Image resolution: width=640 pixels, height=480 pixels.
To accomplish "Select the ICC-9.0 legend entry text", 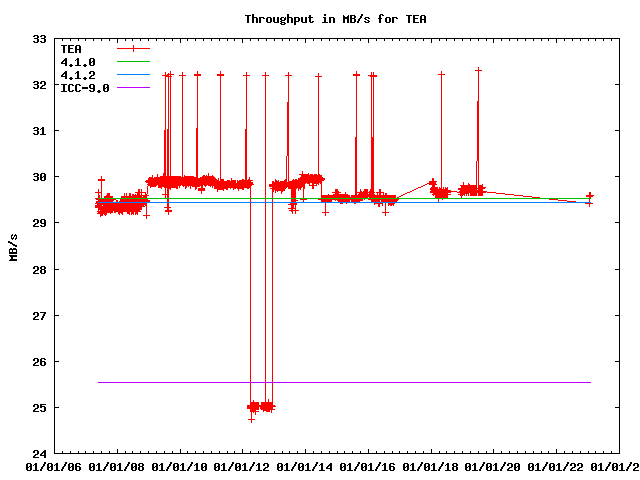I will pos(84,88).
